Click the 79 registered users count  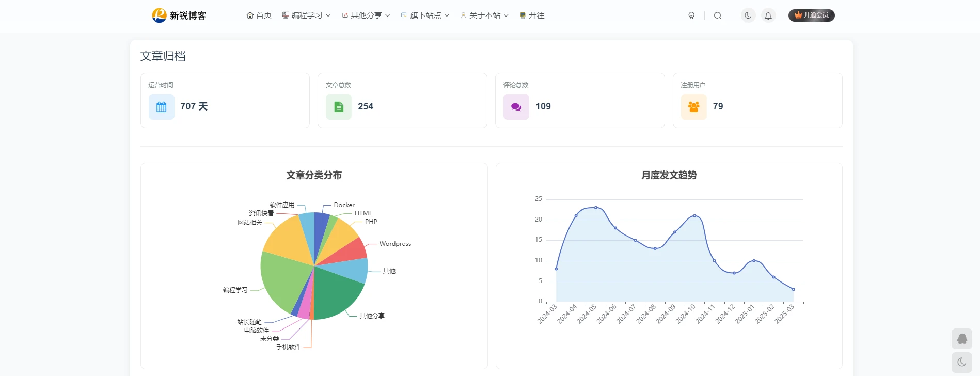point(718,106)
